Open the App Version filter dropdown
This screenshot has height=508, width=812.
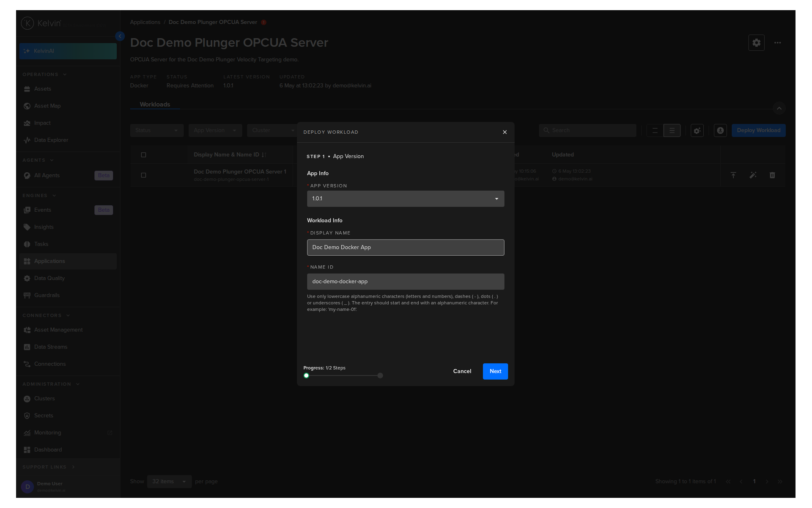(x=215, y=130)
